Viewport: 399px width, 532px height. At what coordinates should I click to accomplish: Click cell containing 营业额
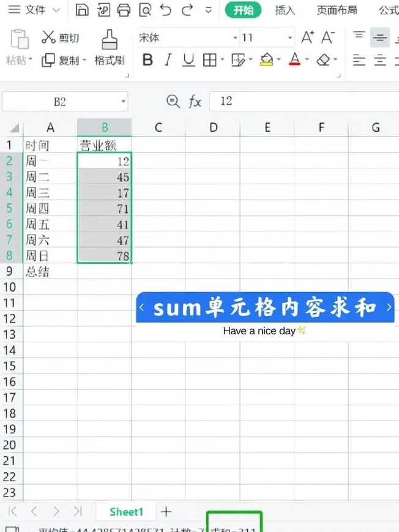(x=104, y=145)
